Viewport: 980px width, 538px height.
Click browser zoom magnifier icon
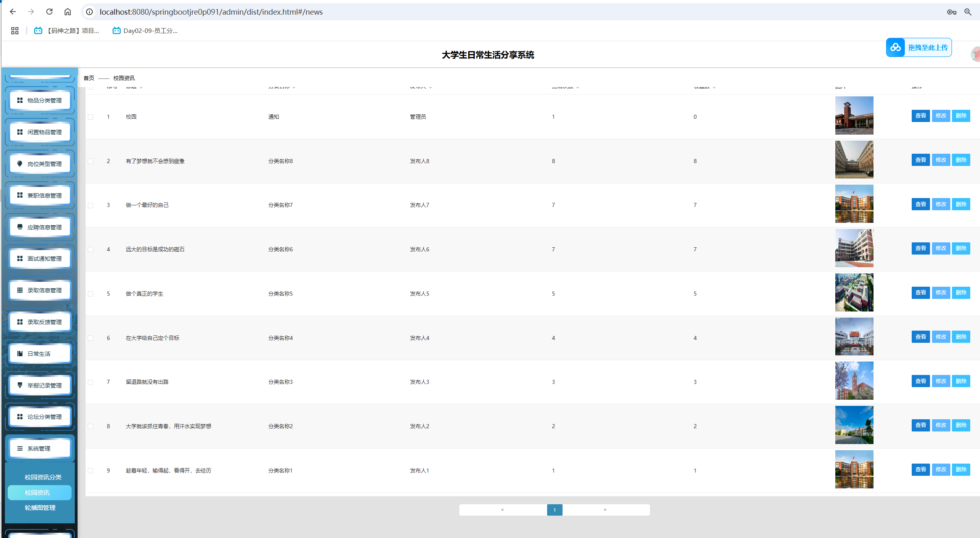pos(968,12)
